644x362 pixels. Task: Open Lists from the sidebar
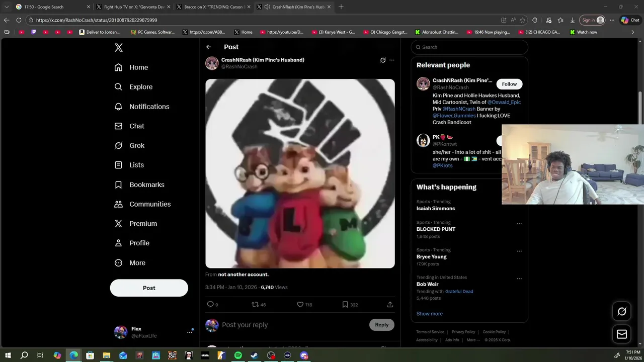coord(129,165)
